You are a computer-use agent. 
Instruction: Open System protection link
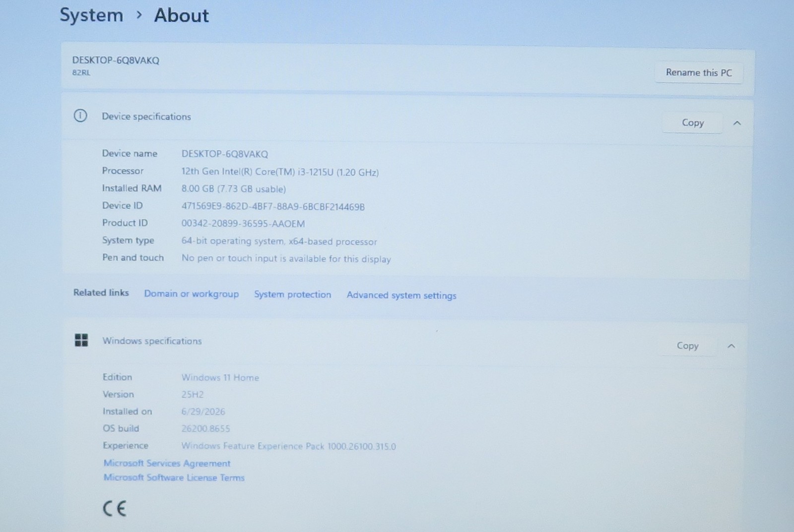293,295
